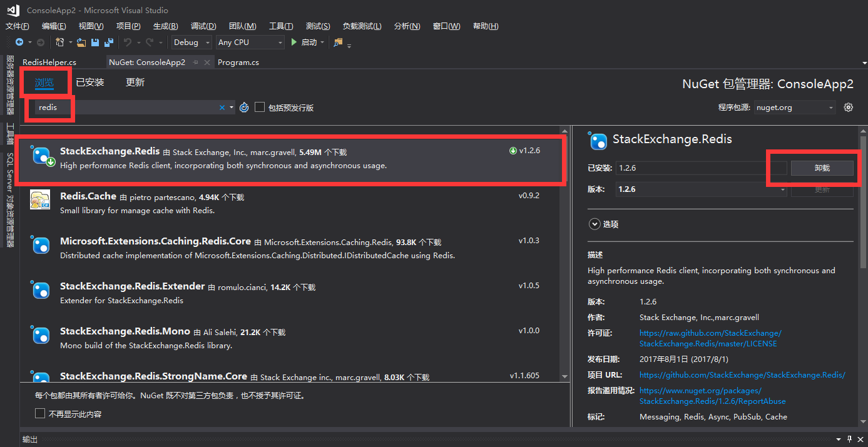Click the StackExchange.Redis icon in details pane
The image size is (868, 447).
coord(598,141)
